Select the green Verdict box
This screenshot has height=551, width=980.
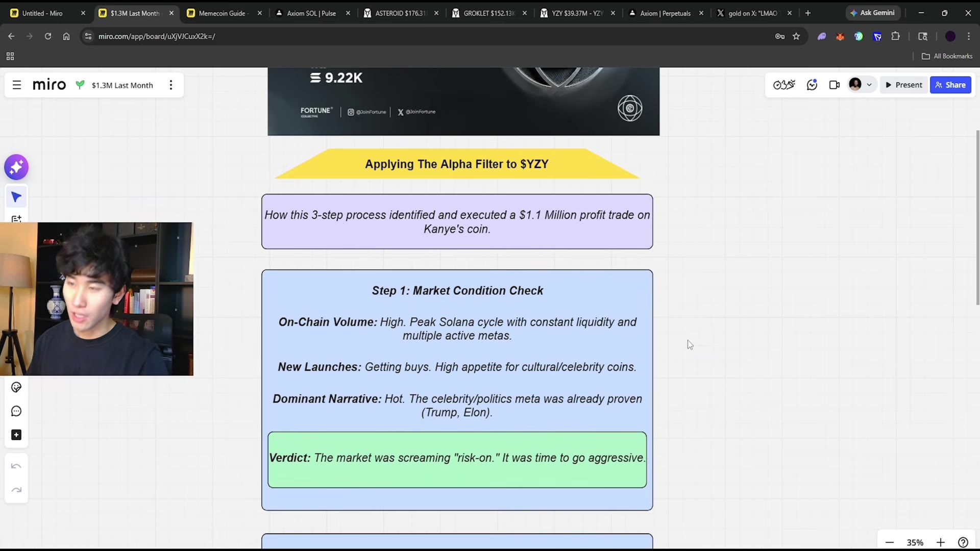(x=457, y=460)
